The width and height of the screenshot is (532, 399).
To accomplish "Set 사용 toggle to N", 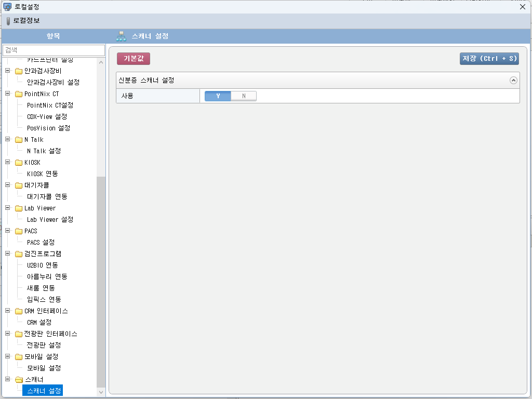I will point(244,96).
